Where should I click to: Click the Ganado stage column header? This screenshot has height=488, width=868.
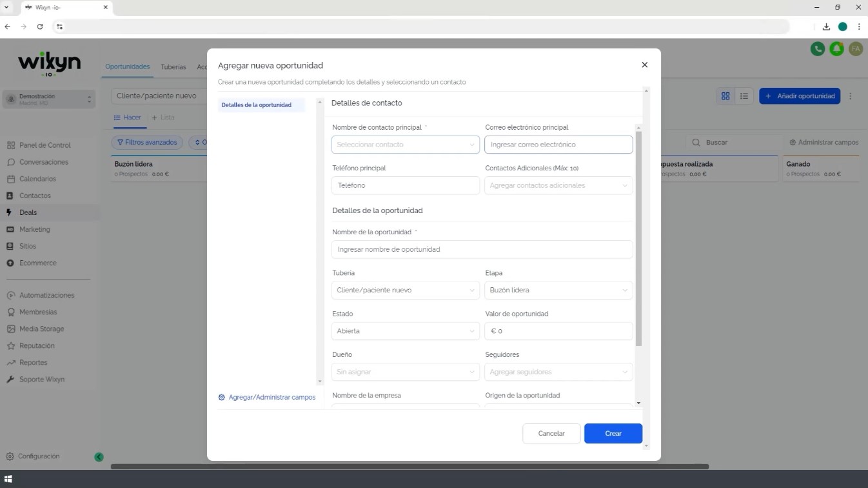820,168
